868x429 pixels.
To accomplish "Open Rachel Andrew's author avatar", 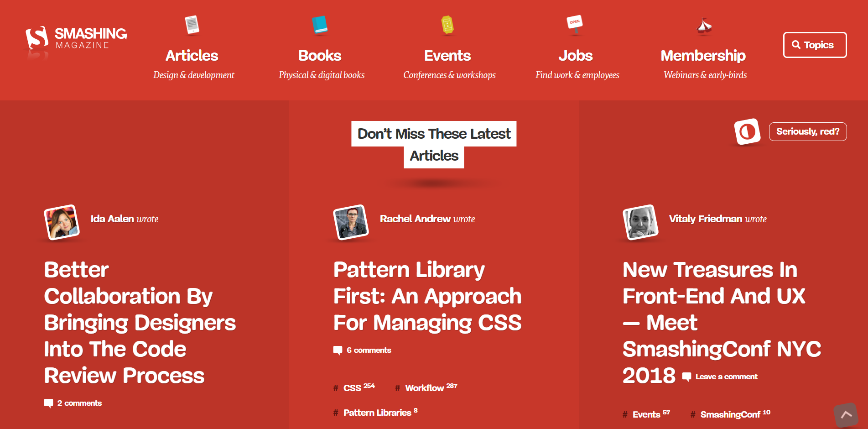I will click(x=351, y=222).
